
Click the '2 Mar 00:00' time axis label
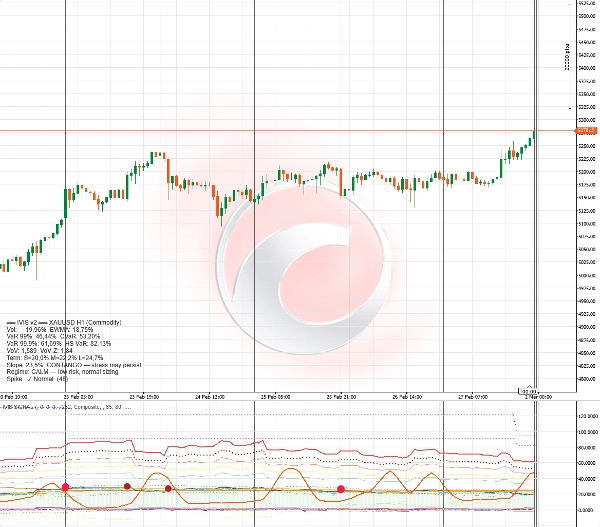pyautogui.click(x=538, y=397)
